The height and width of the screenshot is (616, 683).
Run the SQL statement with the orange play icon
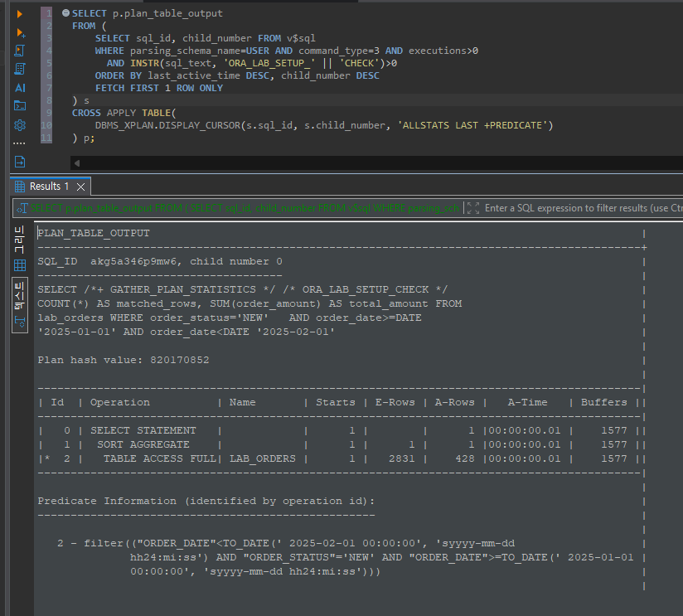coord(20,14)
